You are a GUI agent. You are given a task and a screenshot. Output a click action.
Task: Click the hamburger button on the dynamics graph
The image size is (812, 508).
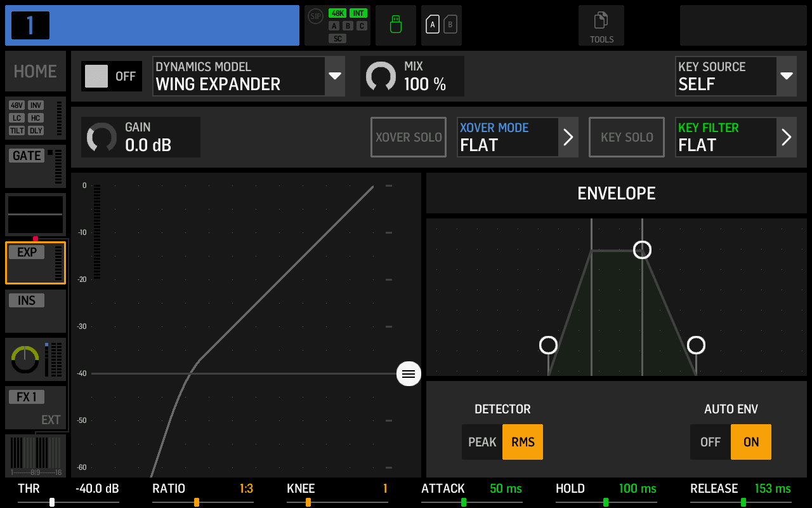(x=409, y=374)
